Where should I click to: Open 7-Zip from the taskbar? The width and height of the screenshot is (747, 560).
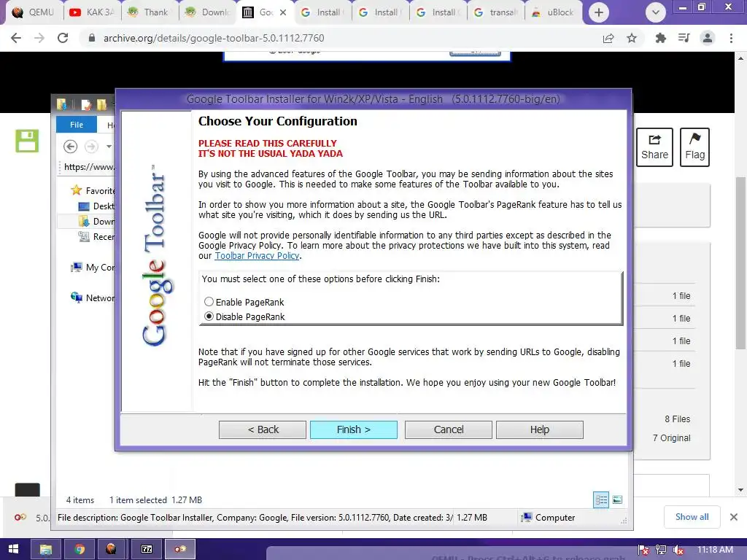point(146,550)
